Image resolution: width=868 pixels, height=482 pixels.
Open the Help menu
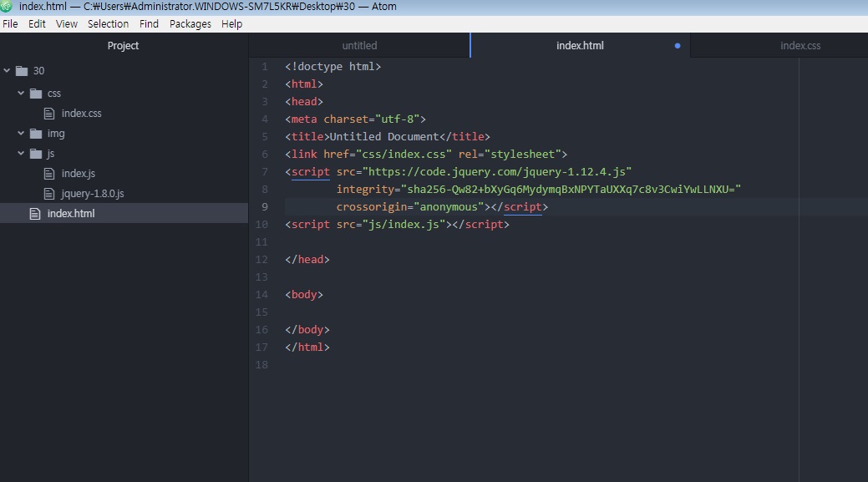tap(231, 23)
